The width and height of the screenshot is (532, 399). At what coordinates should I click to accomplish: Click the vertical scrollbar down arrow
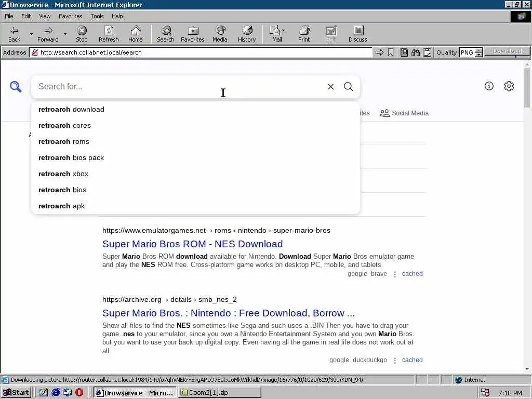pos(527,368)
